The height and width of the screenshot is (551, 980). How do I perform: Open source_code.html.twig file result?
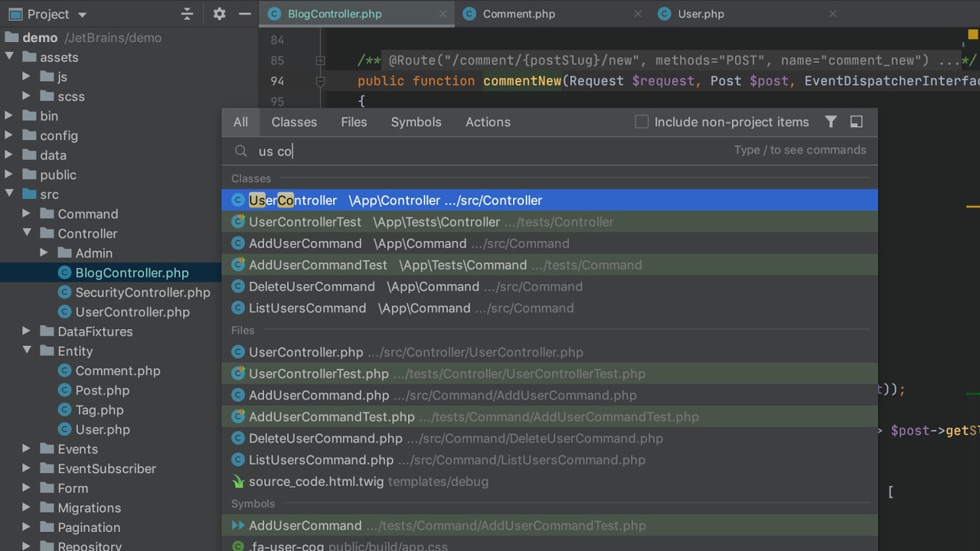click(x=316, y=481)
